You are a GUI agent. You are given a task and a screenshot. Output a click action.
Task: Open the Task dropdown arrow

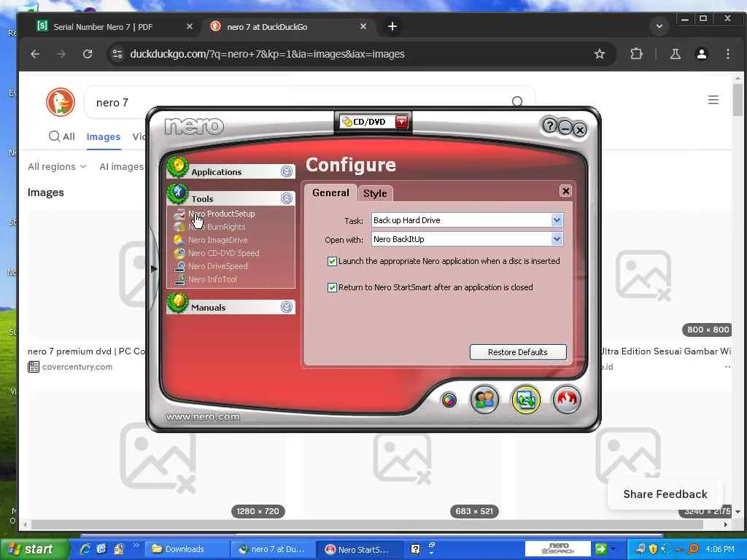click(x=557, y=220)
